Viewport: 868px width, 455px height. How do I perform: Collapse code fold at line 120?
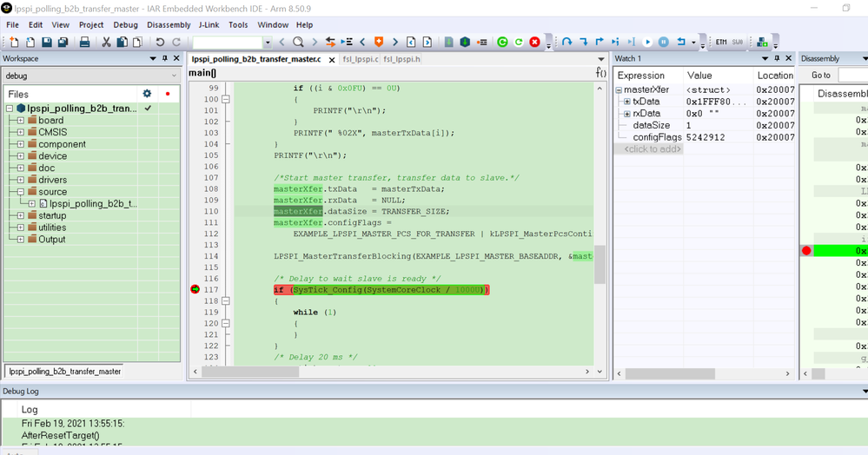click(x=226, y=323)
